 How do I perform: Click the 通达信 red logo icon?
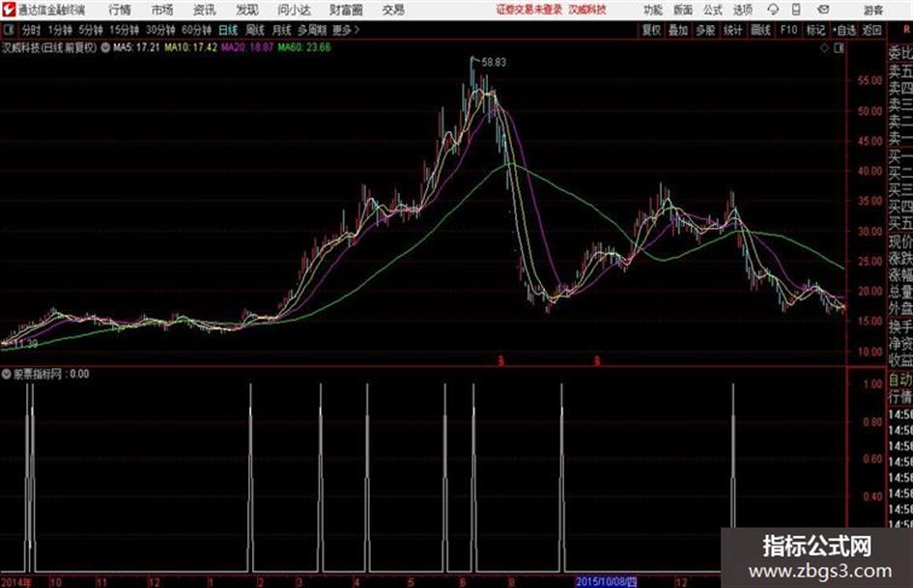[9, 10]
